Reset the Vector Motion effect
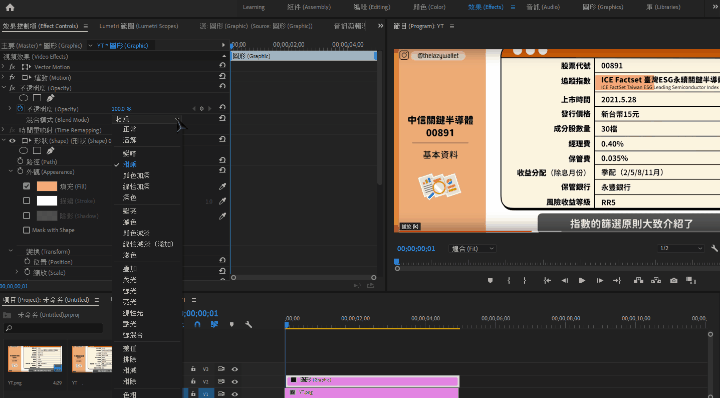This screenshot has width=720, height=398. [222, 66]
